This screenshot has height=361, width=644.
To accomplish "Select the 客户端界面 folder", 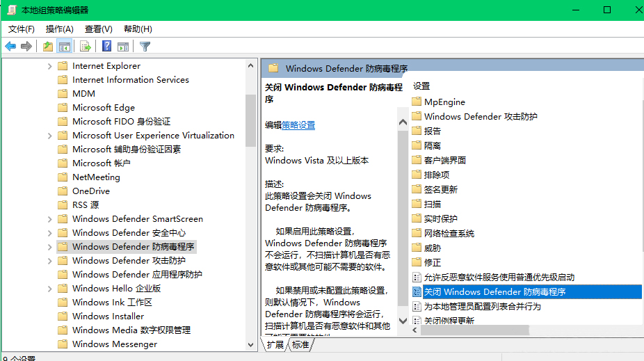I will pyautogui.click(x=445, y=160).
